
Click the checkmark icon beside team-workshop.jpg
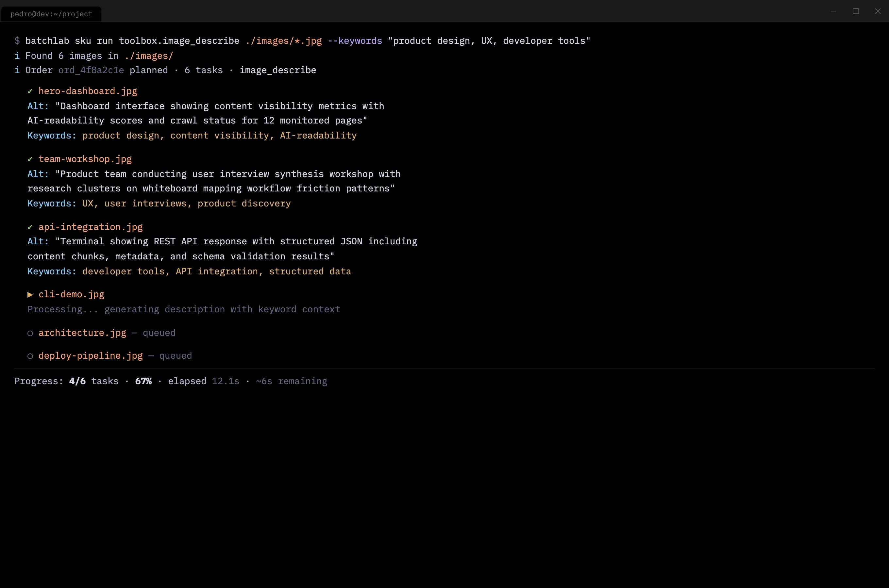[31, 159]
